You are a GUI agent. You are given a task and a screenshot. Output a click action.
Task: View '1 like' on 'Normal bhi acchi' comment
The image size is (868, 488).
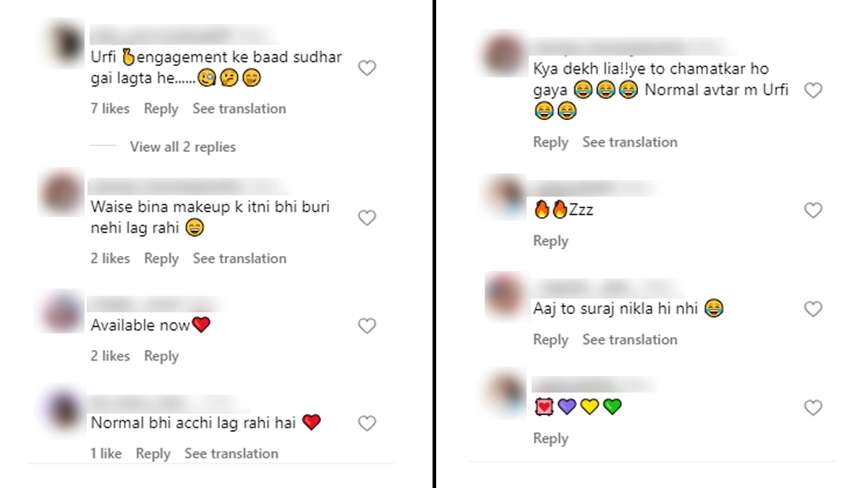(106, 453)
